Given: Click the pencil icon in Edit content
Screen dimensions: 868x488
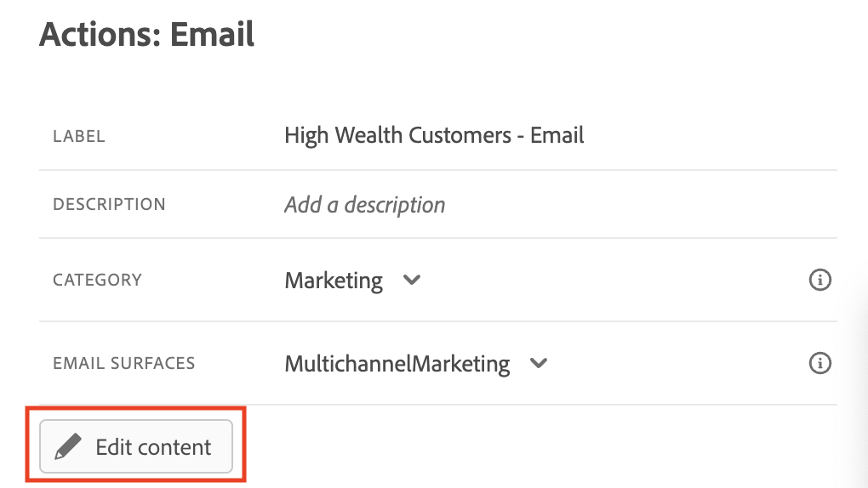Looking at the screenshot, I should click(x=67, y=446).
